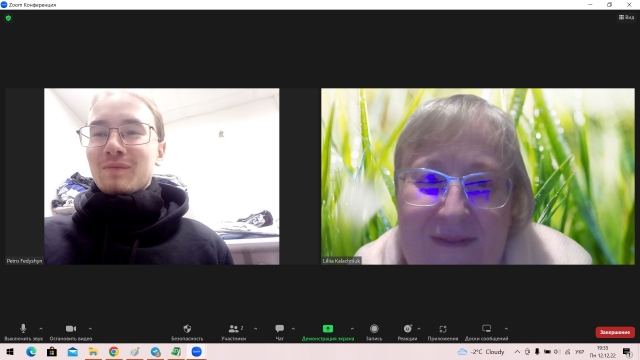Open the Participants panel
Image resolution: width=640 pixels, height=360 pixels.
click(x=233, y=332)
